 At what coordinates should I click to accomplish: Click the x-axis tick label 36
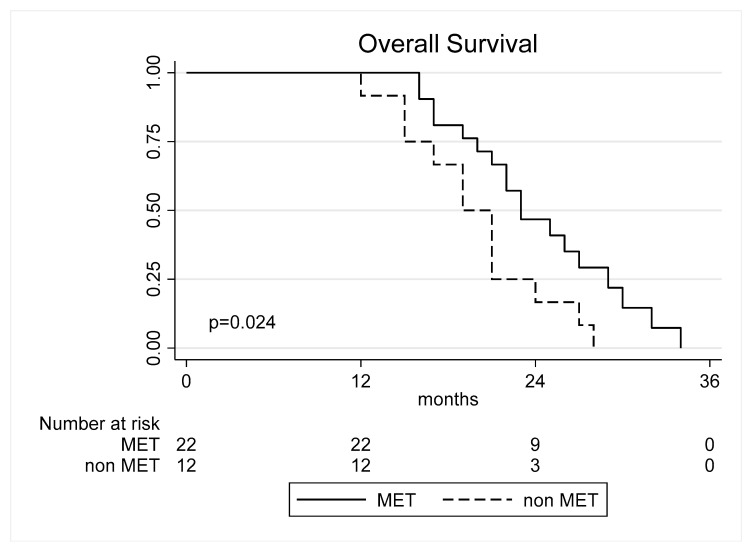[x=710, y=381]
